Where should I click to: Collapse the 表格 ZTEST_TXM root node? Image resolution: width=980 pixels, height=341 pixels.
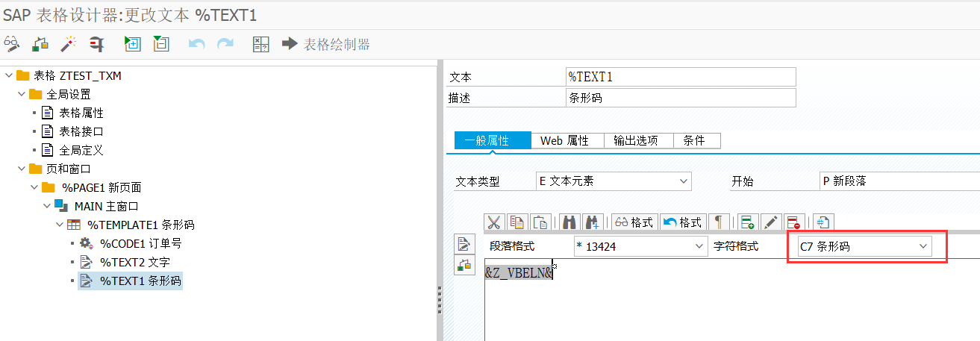[x=8, y=75]
